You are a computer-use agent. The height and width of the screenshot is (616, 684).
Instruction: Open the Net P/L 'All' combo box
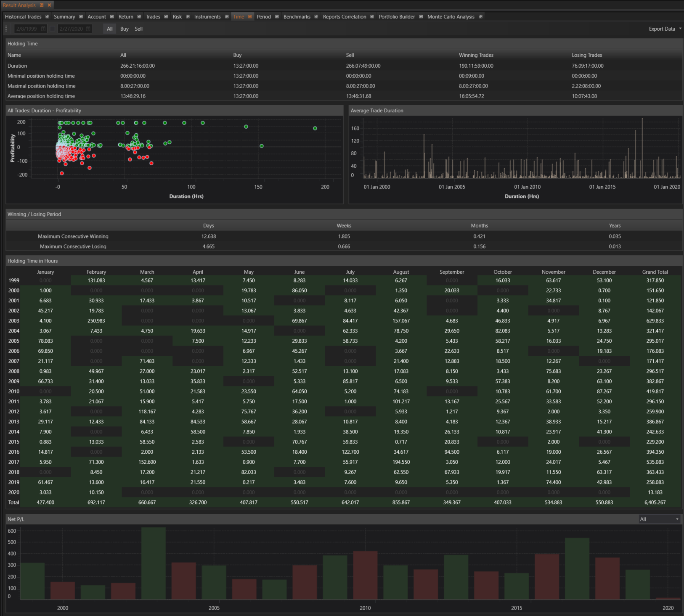(x=659, y=519)
